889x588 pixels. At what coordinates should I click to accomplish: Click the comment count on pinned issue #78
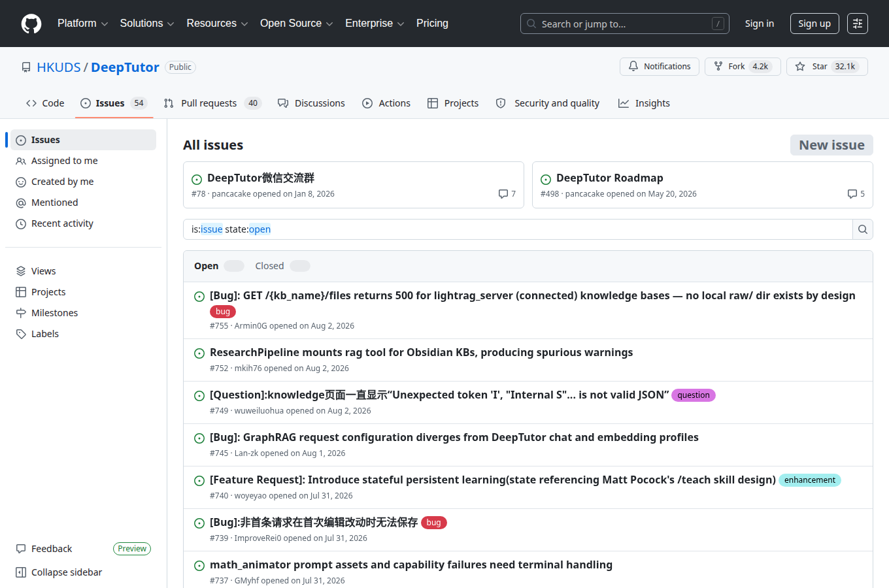pos(507,194)
